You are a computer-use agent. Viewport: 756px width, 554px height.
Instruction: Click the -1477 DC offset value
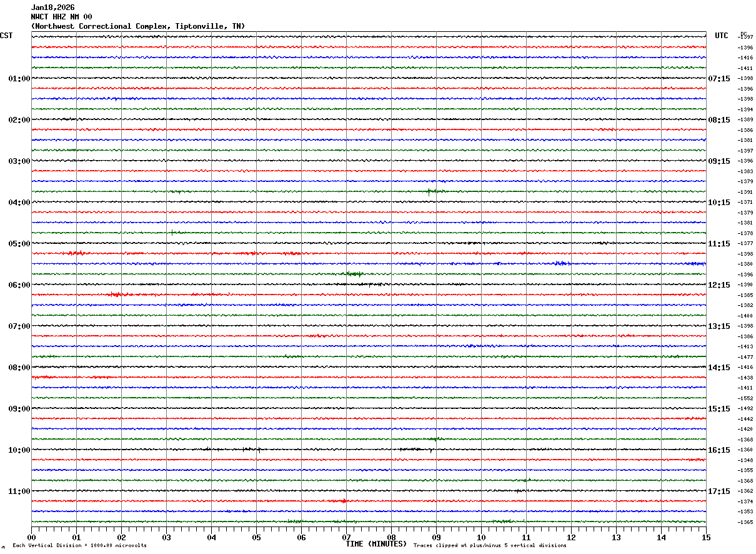coord(745,357)
